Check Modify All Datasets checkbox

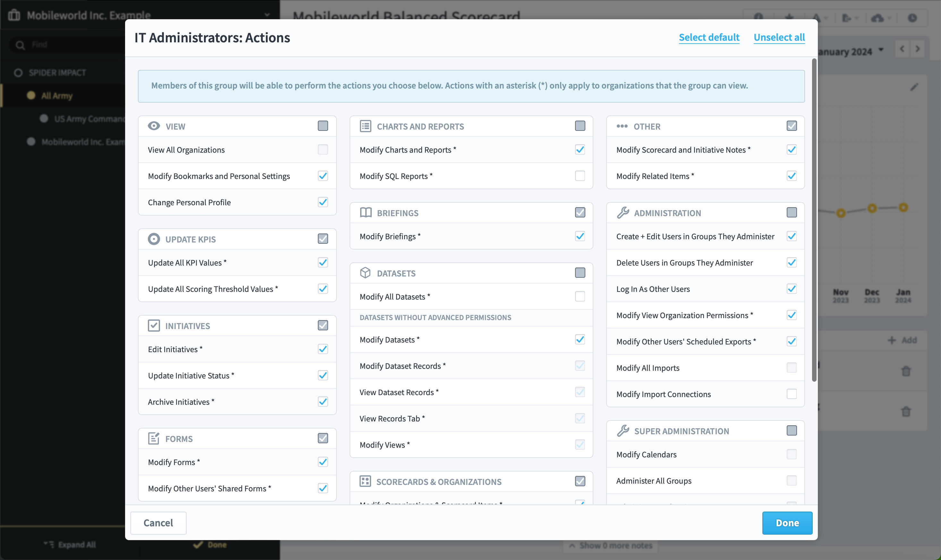[x=580, y=296]
